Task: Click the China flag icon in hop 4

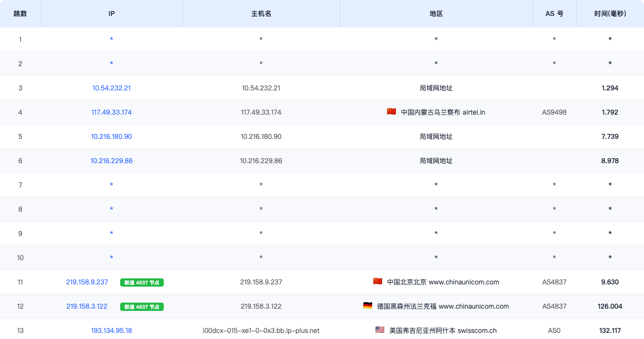Action: click(x=391, y=112)
